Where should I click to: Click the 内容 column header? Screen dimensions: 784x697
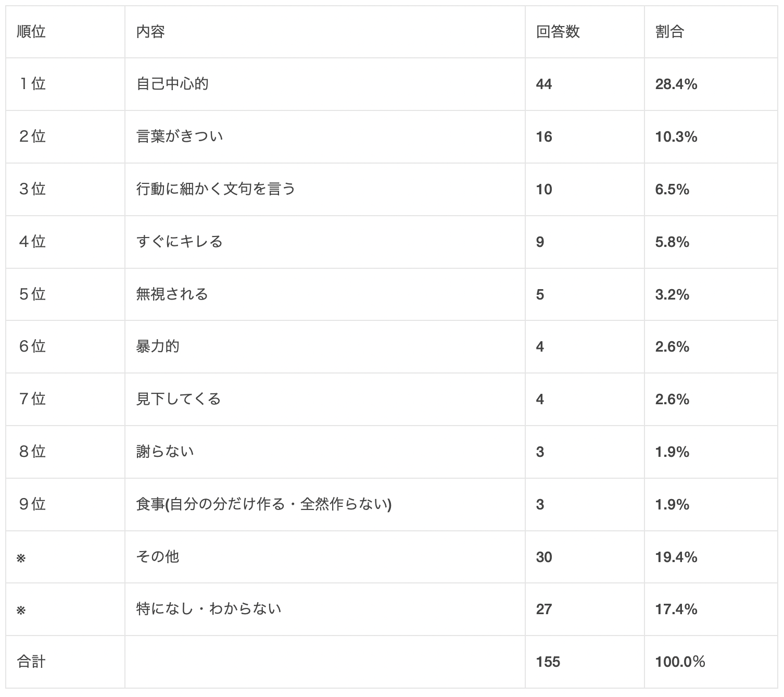pos(150,32)
